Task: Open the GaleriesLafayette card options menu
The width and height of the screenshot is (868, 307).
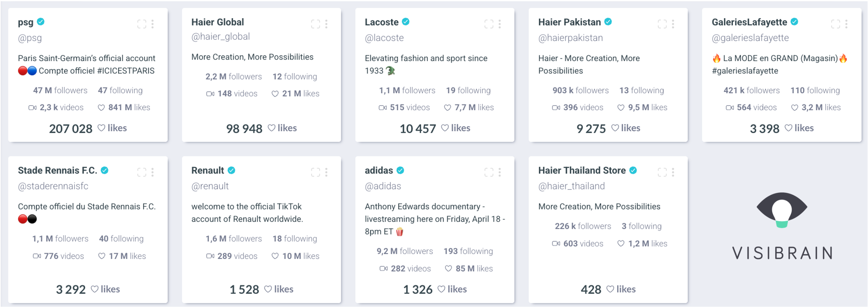Action: 846,24
